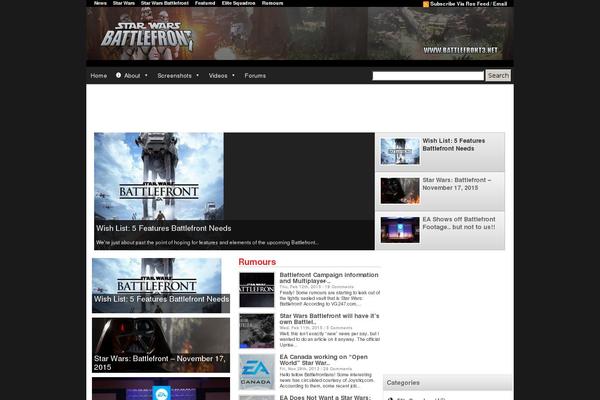Open the Rumours top menu link
This screenshot has height=400, width=600.
point(272,3)
